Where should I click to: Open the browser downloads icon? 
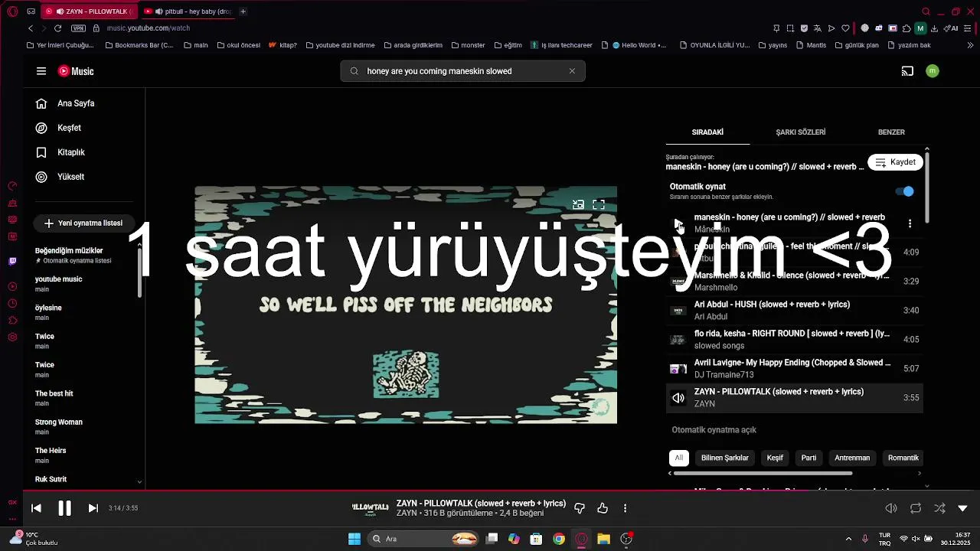click(x=935, y=28)
